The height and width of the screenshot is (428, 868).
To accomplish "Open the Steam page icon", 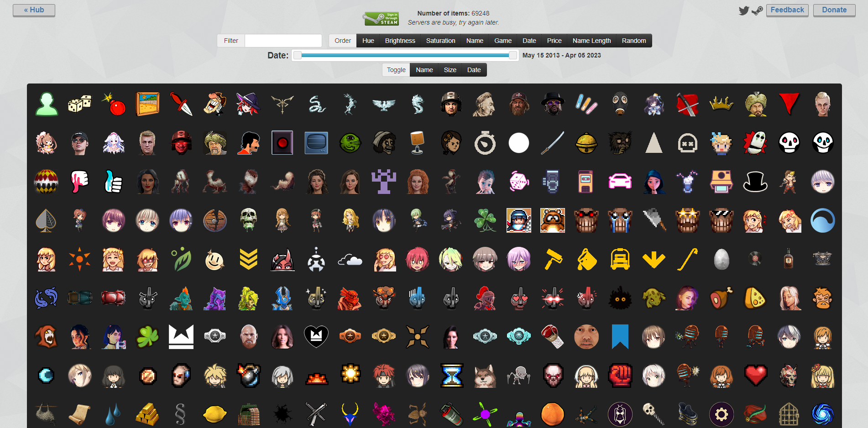I will (758, 10).
